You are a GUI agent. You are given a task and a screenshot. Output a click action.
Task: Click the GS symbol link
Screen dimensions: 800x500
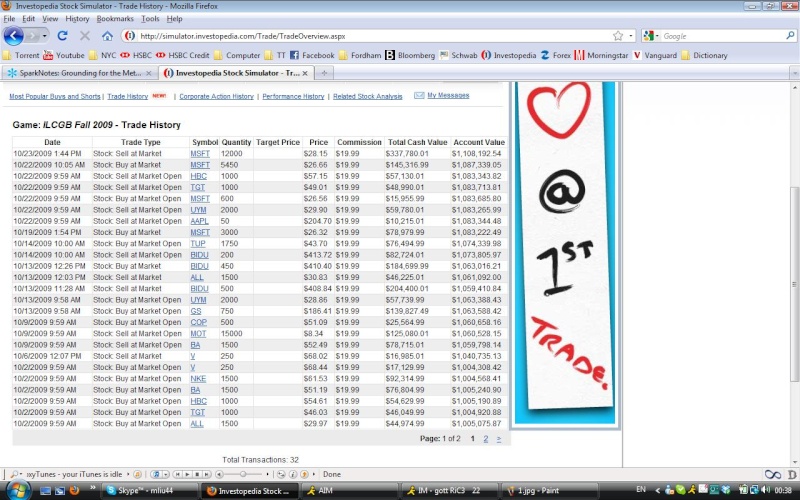pyautogui.click(x=196, y=311)
